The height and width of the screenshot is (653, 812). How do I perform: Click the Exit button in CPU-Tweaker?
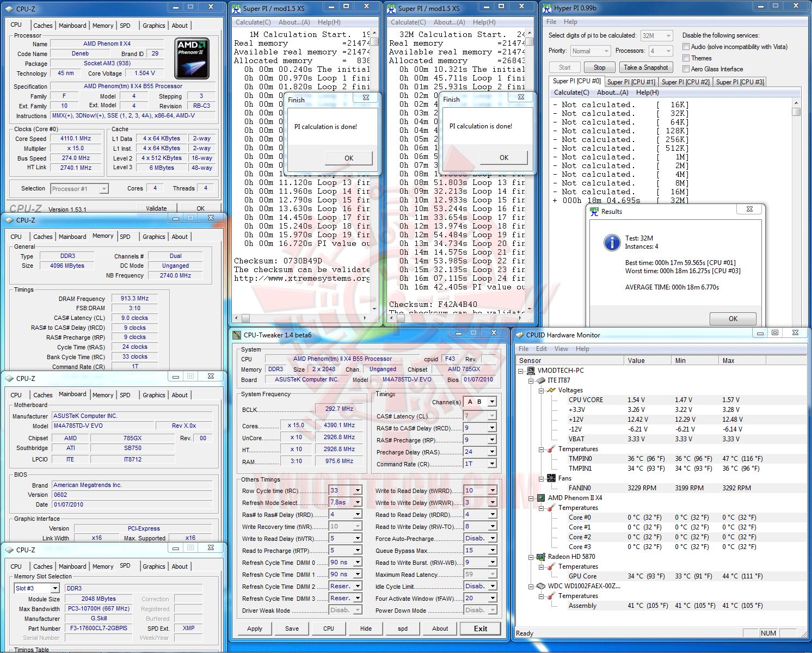pos(481,629)
